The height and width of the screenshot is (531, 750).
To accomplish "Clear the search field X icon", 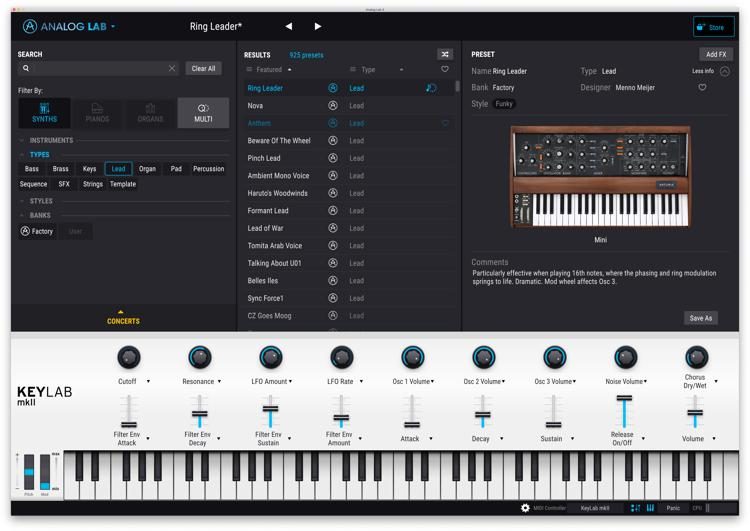I will (172, 68).
